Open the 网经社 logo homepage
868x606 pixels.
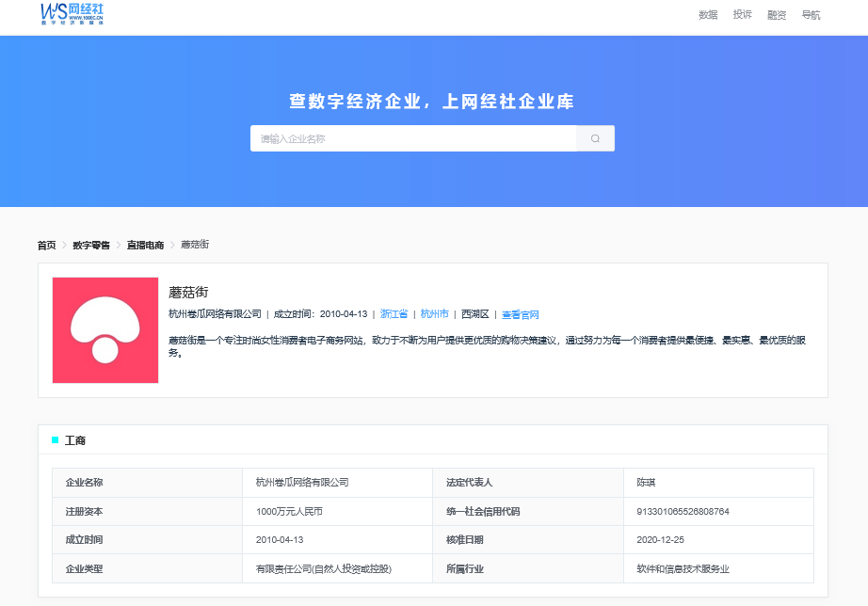tap(72, 14)
